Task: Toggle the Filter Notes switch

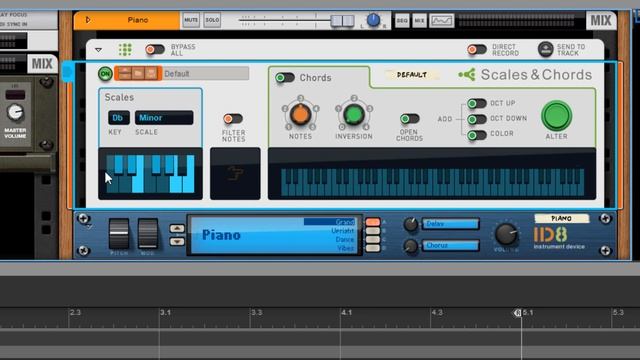Action: click(233, 119)
